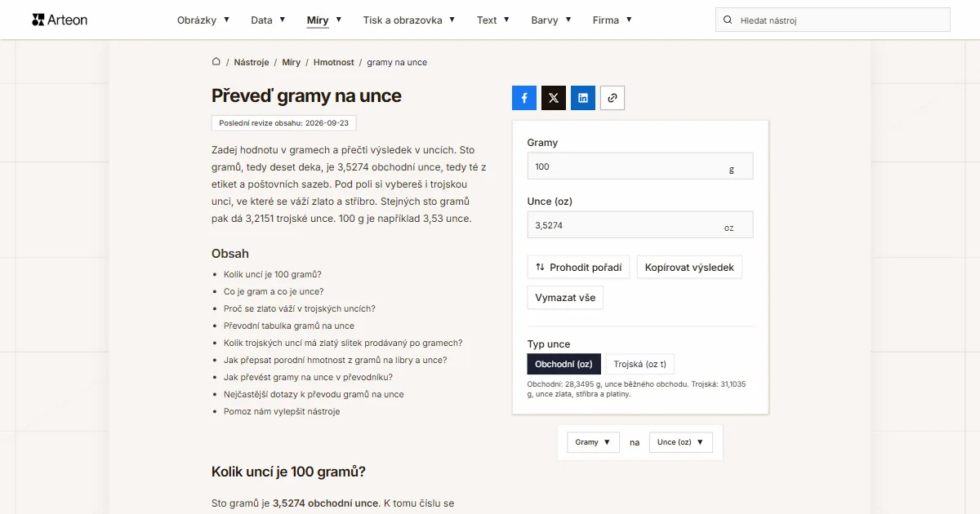Focus the Gramy input field
This screenshot has width=980, height=514.
(x=640, y=166)
